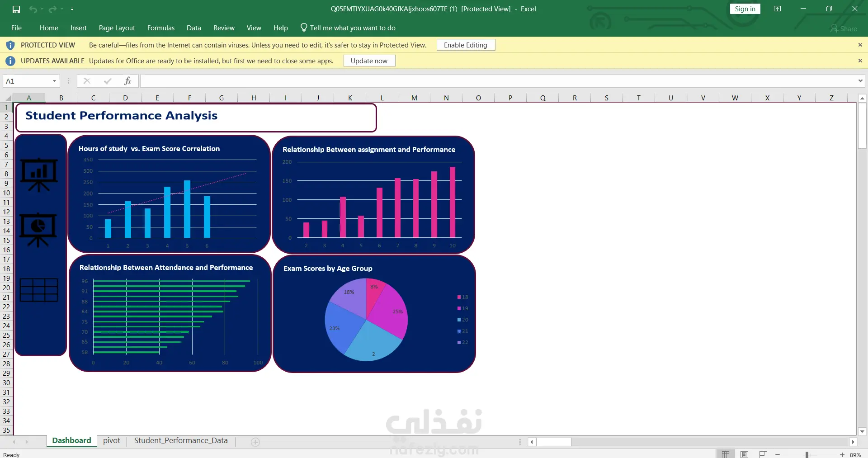Click inside the formula bar

click(497, 81)
